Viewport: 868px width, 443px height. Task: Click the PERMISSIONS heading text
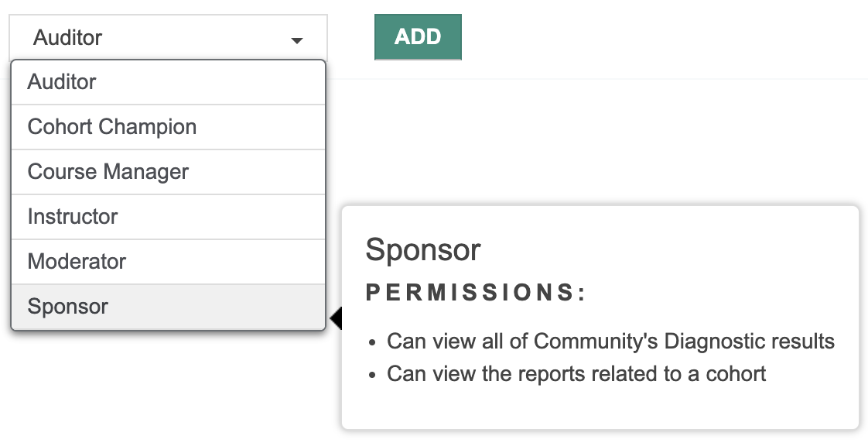tap(476, 293)
